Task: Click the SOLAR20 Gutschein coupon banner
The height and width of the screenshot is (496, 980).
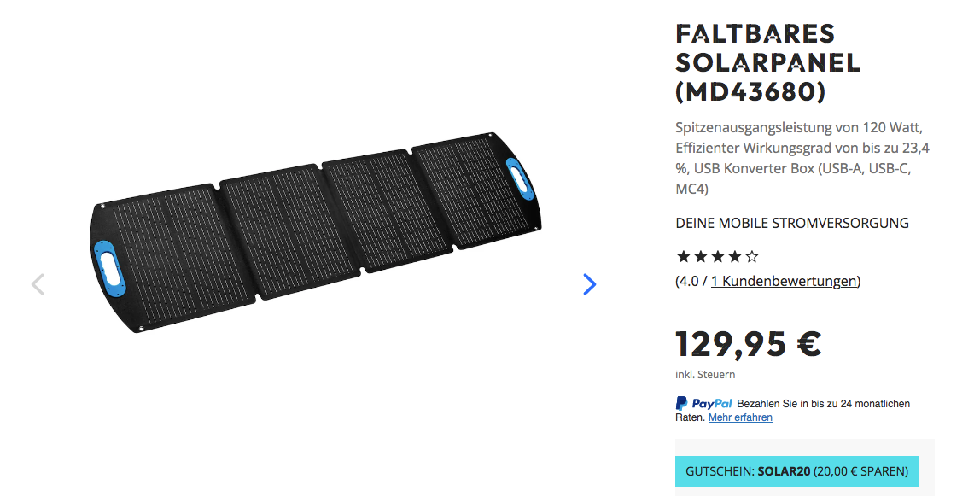Action: tap(796, 471)
